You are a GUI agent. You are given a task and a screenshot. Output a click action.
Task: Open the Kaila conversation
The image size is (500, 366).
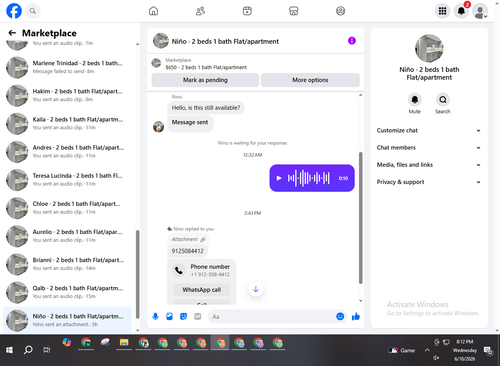[x=67, y=123]
